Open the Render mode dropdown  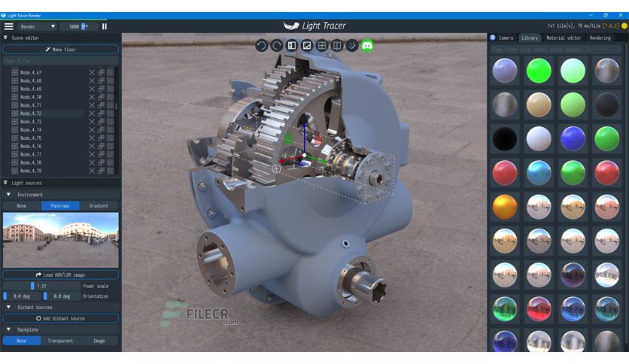37,26
